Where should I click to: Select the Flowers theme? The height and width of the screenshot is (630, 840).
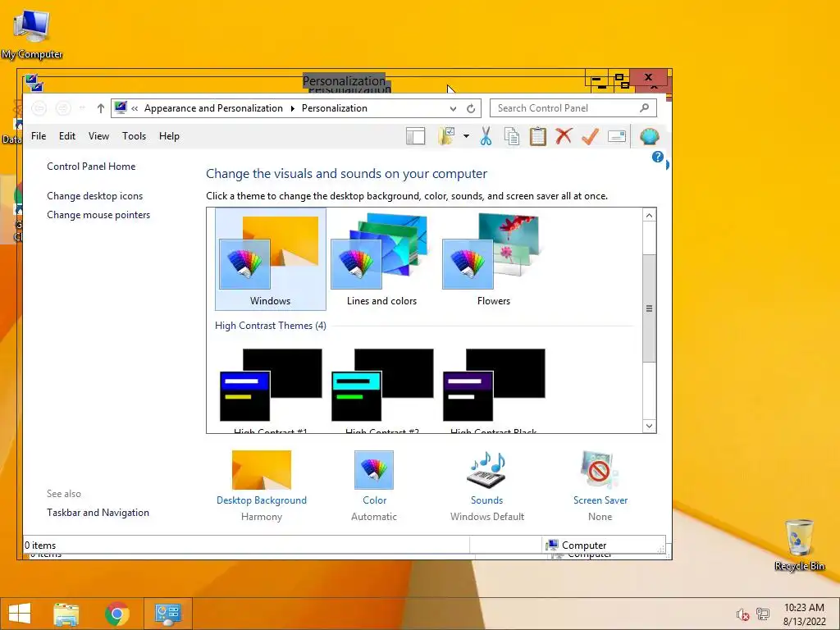coord(493,259)
